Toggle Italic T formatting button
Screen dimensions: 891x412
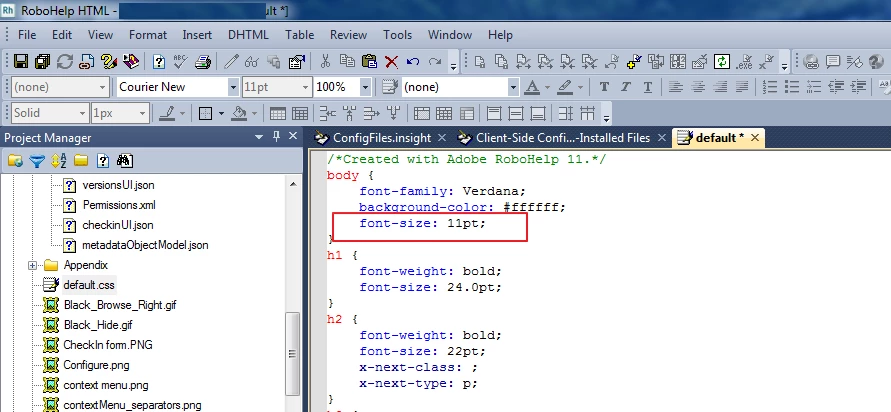tap(626, 87)
